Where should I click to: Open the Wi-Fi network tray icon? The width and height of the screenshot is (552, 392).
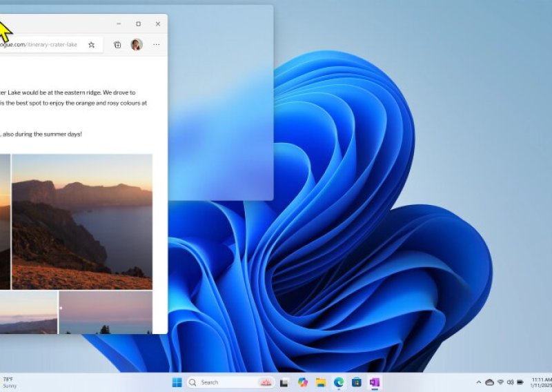coord(500,382)
